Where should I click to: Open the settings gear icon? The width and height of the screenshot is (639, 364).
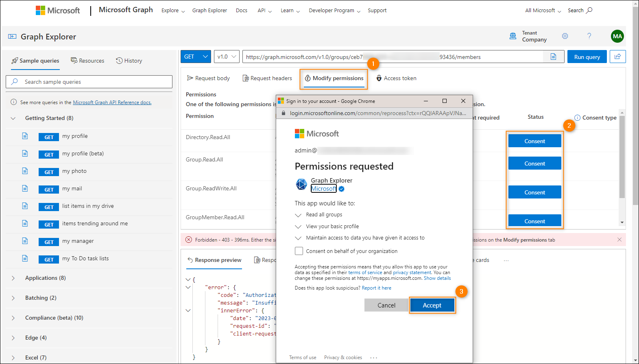pos(565,36)
